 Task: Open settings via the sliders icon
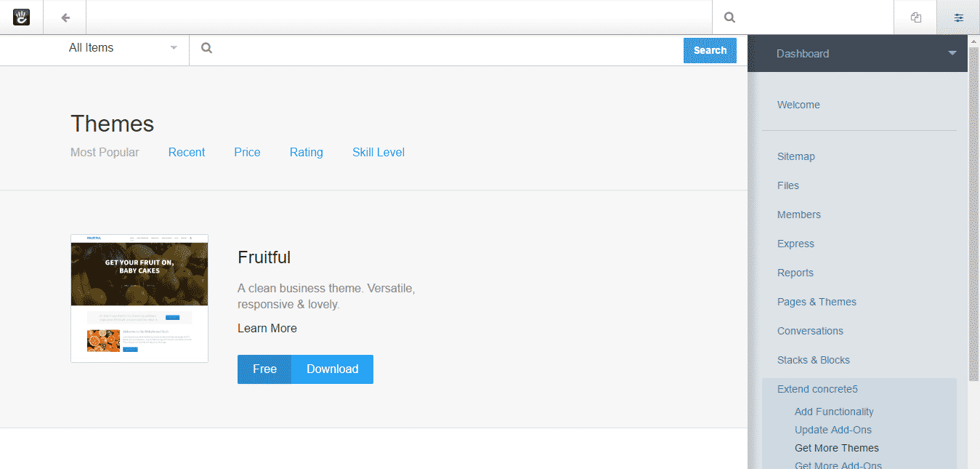coord(957,17)
